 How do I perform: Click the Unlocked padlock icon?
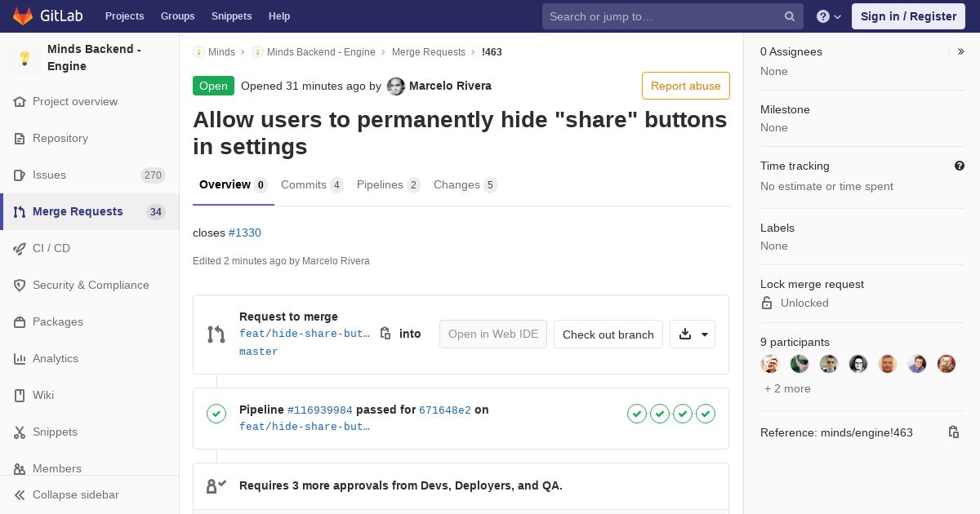[767, 303]
